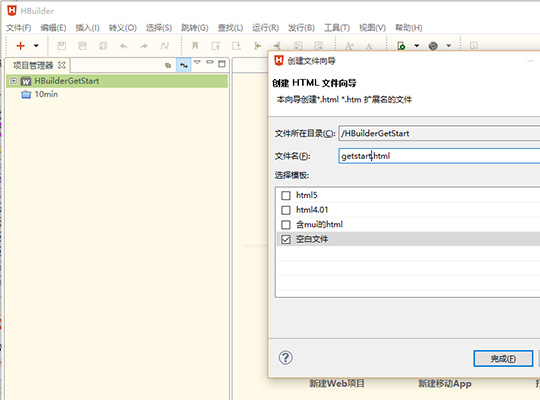This screenshot has width=540, height=400.
Task: Click the HBuilder logo in title bar
Action: [12, 11]
